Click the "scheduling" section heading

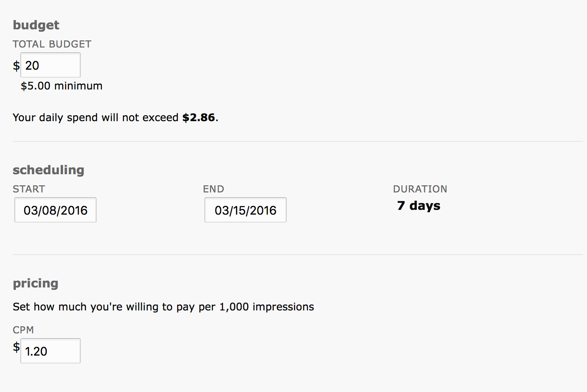(48, 170)
